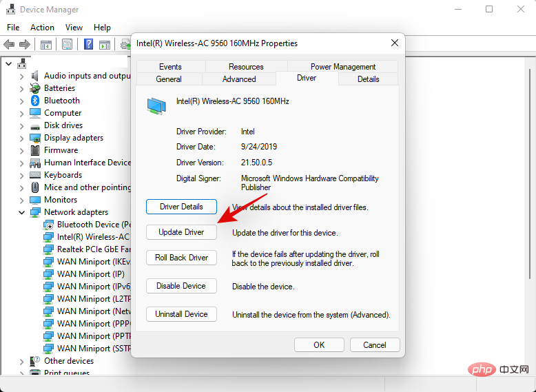Click Cancel in Properties dialog
This screenshot has height=392, width=536.
[x=375, y=345]
